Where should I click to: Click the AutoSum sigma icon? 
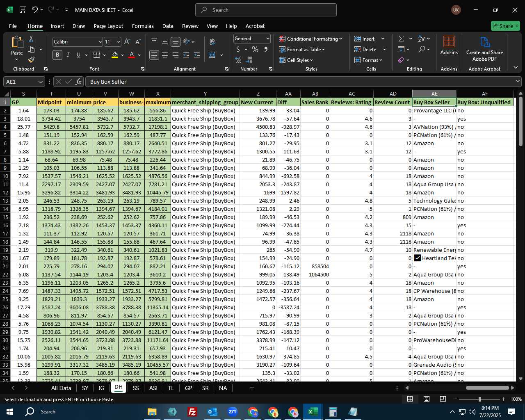pyautogui.click(x=401, y=39)
